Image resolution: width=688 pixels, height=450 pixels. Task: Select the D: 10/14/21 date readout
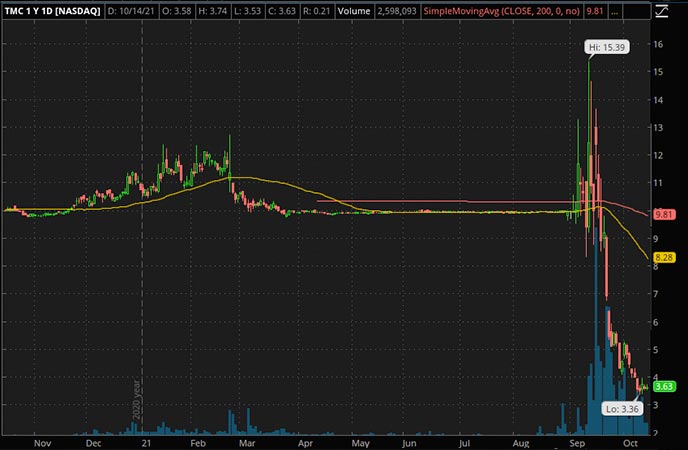pyautogui.click(x=131, y=11)
